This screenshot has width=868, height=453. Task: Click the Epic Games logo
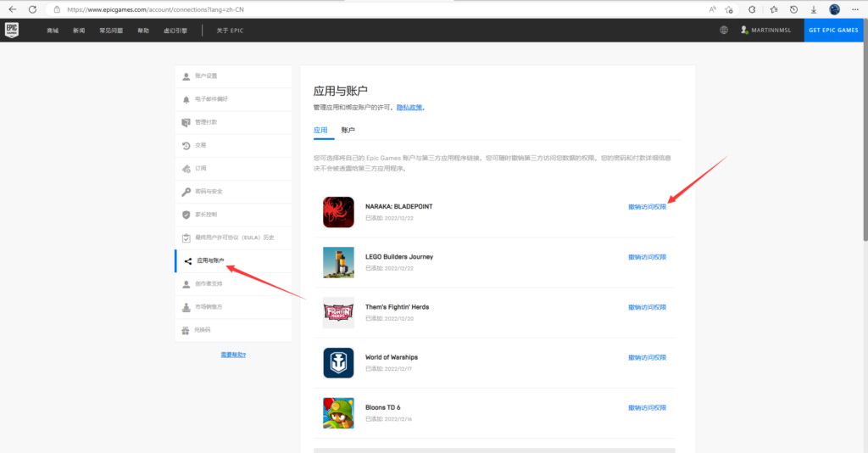12,30
